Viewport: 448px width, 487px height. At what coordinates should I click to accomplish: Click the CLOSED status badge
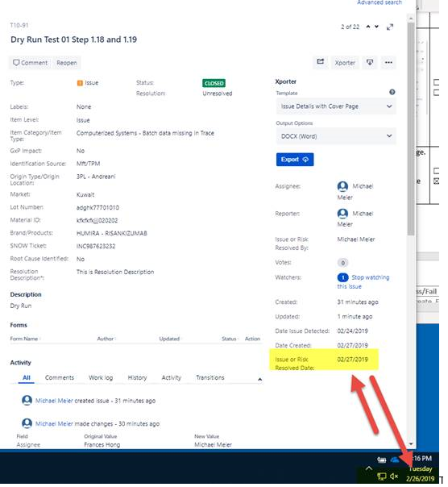pos(214,83)
